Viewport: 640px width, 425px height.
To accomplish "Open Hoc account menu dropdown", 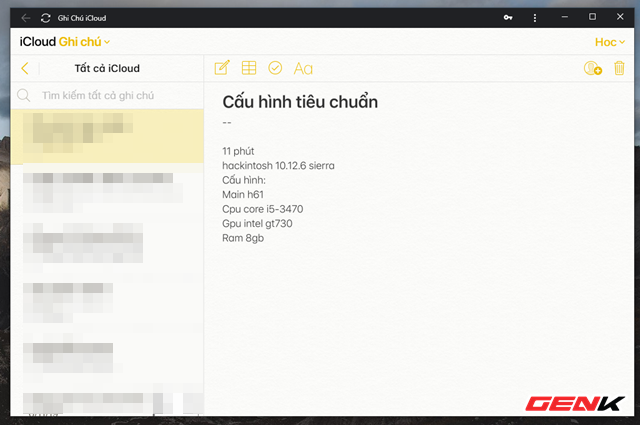I will pos(610,42).
